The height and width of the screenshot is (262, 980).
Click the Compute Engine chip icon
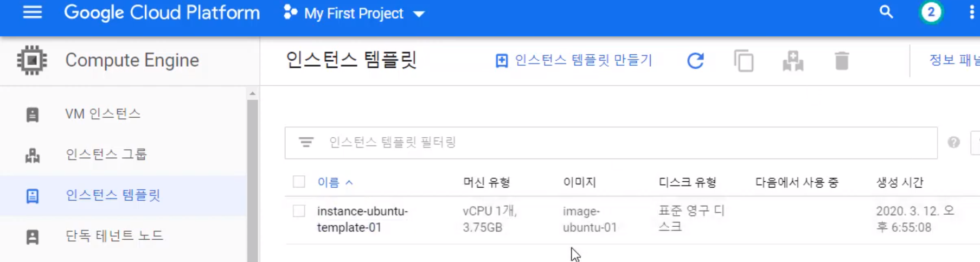point(32,60)
